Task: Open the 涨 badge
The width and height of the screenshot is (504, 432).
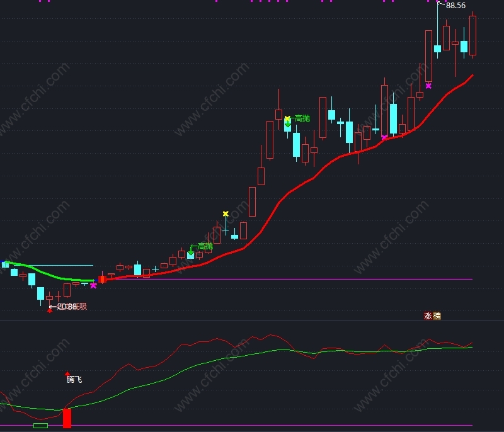Action: click(428, 316)
